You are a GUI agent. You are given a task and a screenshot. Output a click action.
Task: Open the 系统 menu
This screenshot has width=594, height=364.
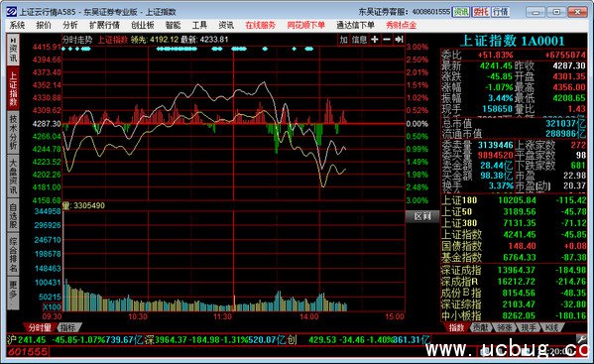pos(18,25)
